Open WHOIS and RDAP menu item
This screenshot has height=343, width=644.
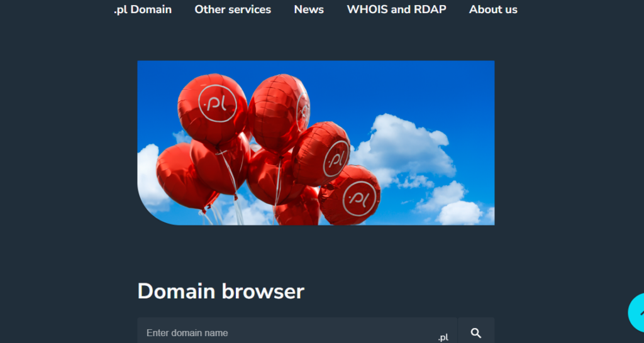point(396,9)
